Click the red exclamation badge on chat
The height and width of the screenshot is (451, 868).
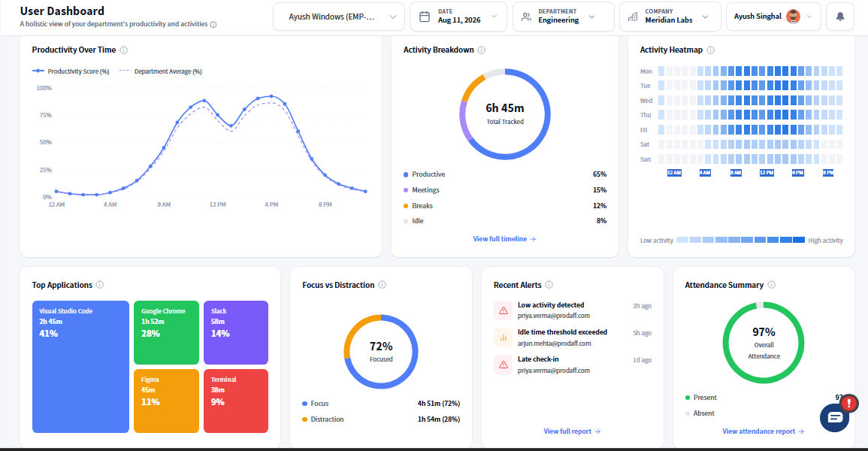(849, 403)
